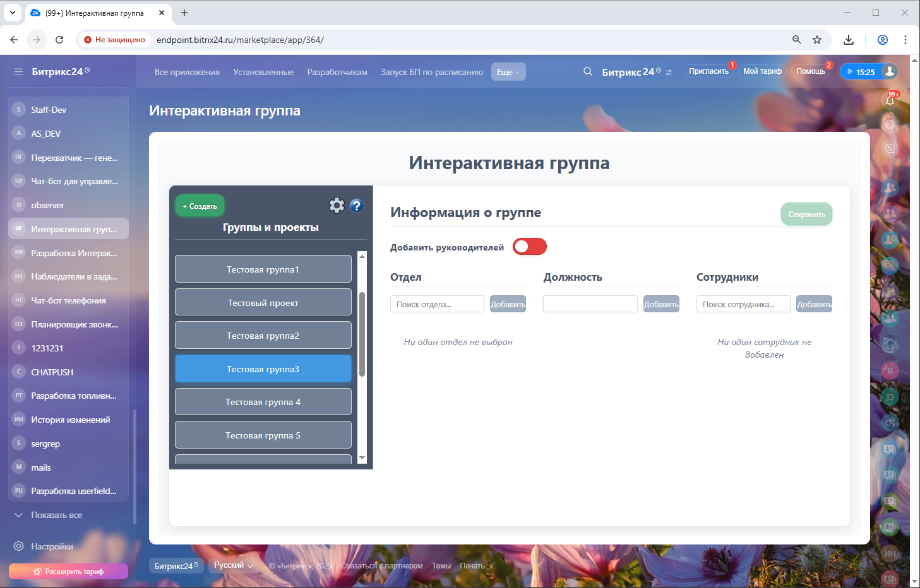Expand the Еще dropdown menu
The image size is (920, 588).
(508, 72)
